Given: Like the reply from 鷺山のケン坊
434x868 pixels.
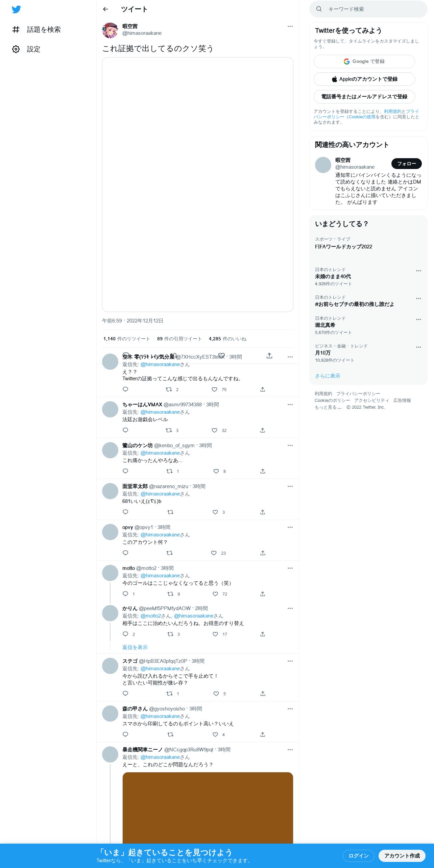Looking at the screenshot, I should (216, 471).
